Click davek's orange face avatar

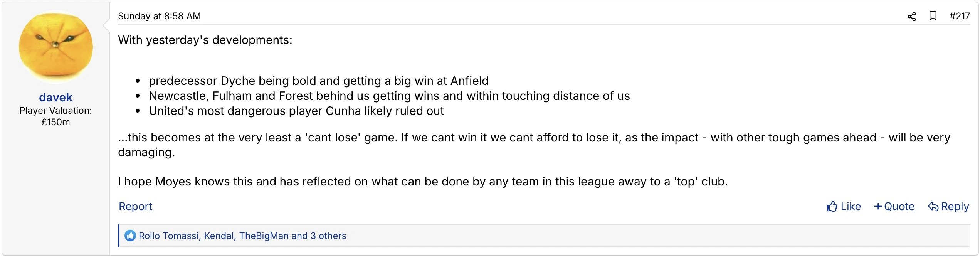pos(55,47)
